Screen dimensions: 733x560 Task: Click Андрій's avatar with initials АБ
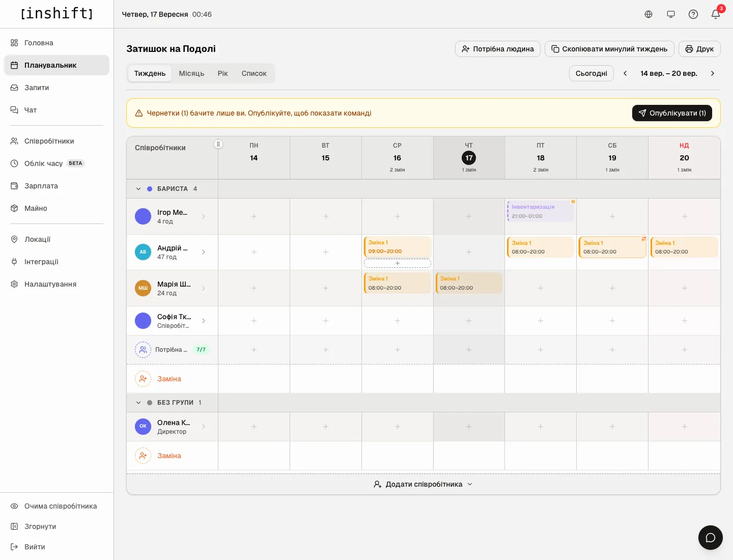pos(143,252)
